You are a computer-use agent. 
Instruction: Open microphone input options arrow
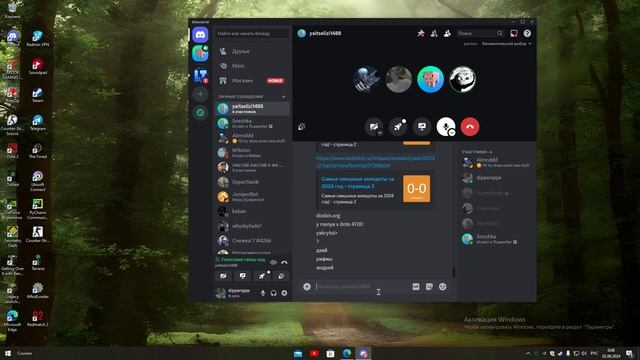pyautogui.click(x=452, y=133)
